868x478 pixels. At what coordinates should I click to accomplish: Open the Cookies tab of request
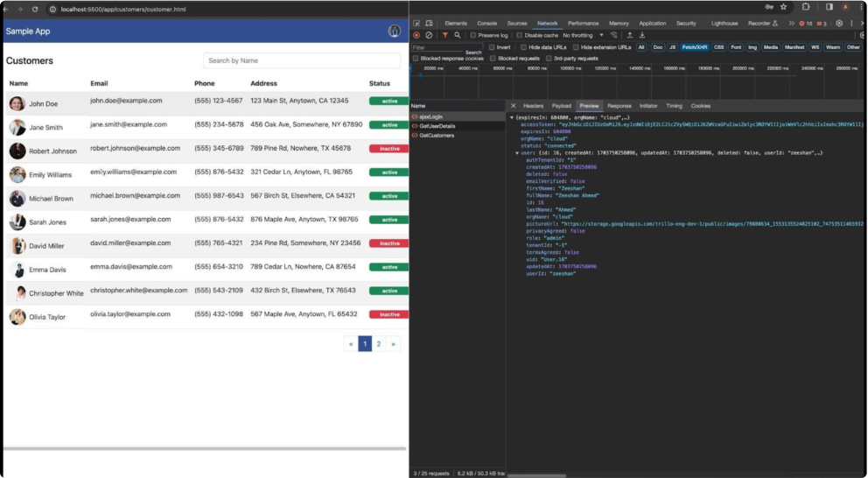coord(700,106)
